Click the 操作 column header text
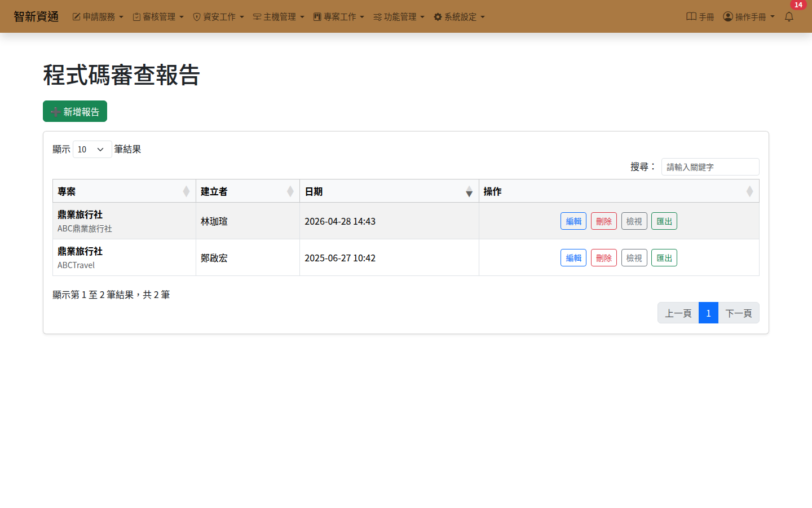812x508 pixels. tap(493, 191)
